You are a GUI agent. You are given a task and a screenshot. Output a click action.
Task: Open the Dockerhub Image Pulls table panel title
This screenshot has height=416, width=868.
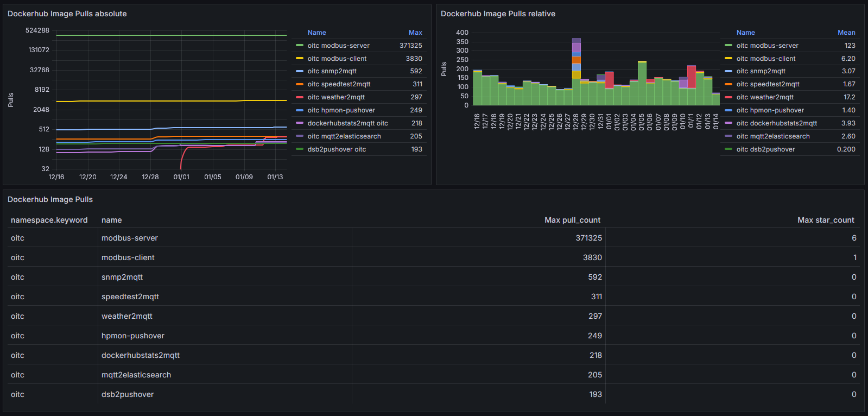(50, 199)
